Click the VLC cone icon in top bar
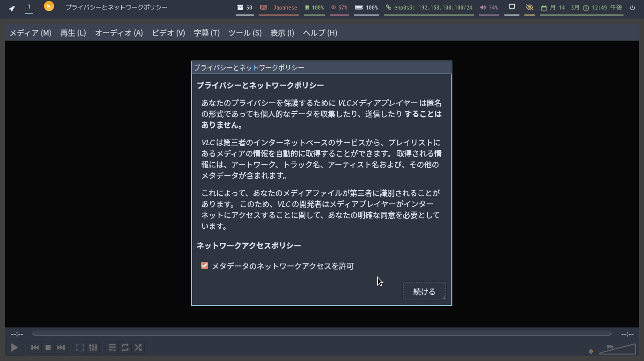 coord(49,6)
